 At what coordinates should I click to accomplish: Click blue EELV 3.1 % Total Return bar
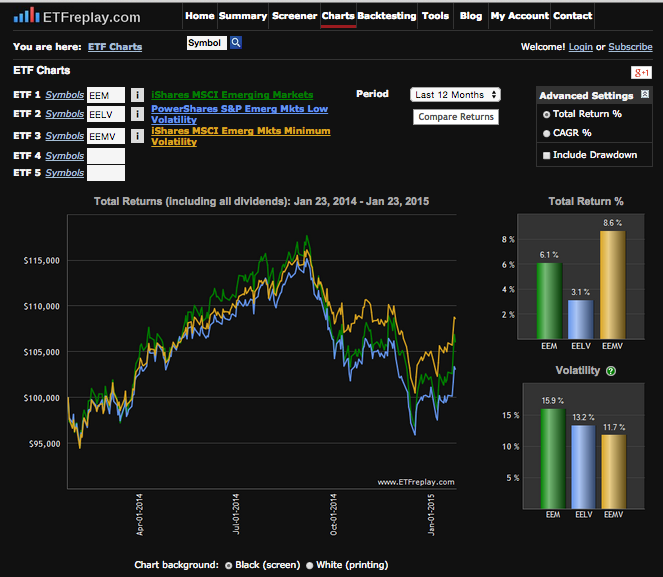coord(580,320)
